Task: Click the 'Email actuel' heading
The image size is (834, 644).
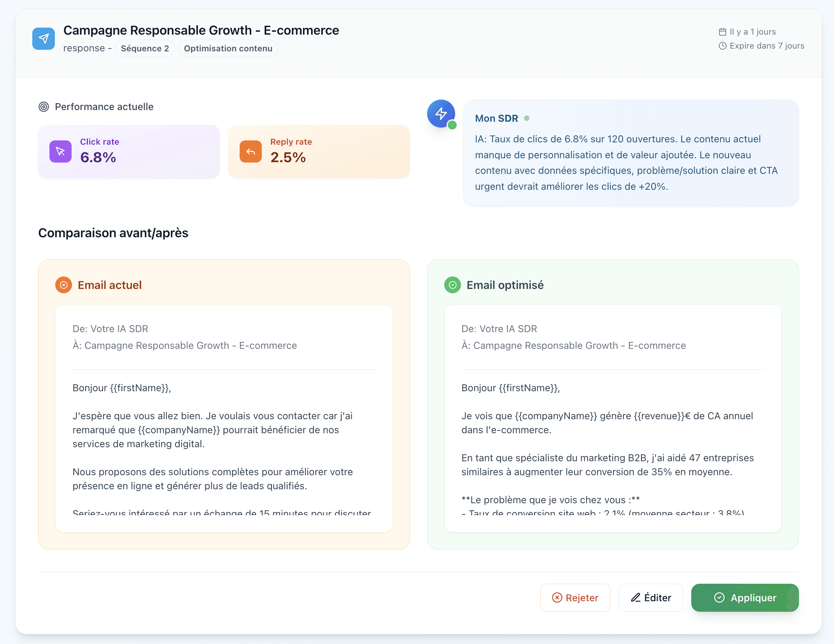Action: (110, 285)
